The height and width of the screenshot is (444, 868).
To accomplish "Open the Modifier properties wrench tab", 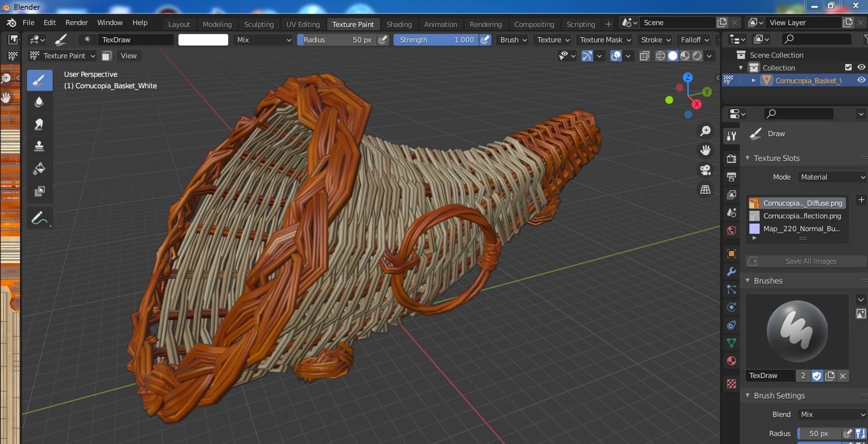I will [731, 271].
